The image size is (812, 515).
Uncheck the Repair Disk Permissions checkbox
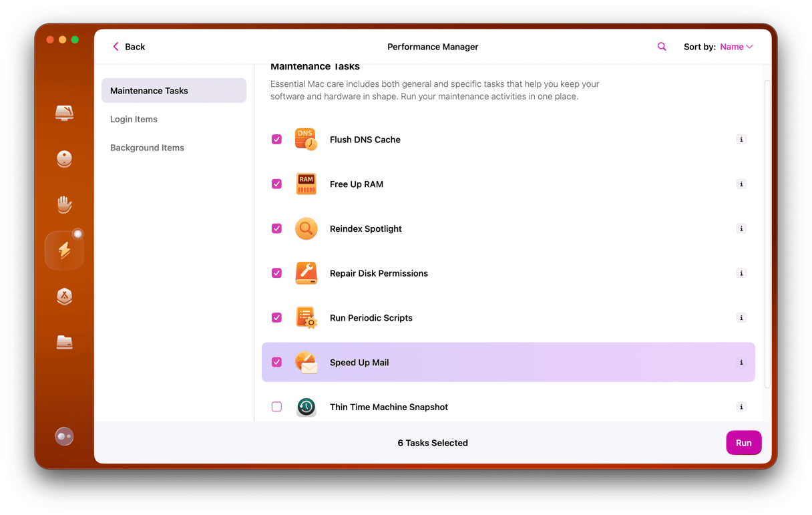(276, 273)
